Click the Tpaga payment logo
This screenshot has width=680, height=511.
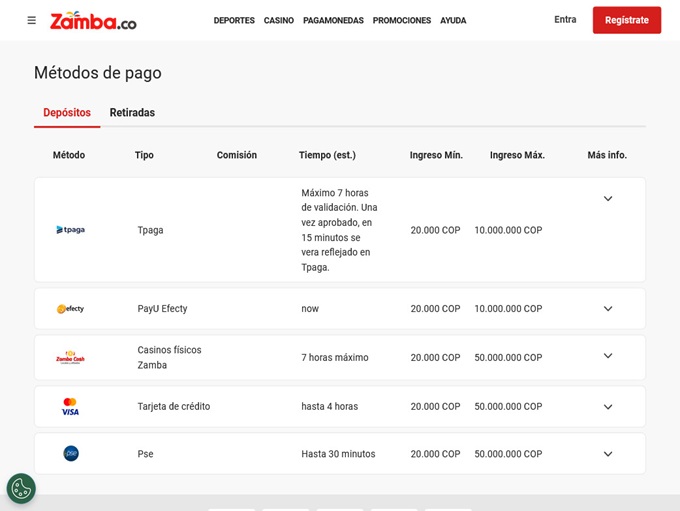(70, 230)
